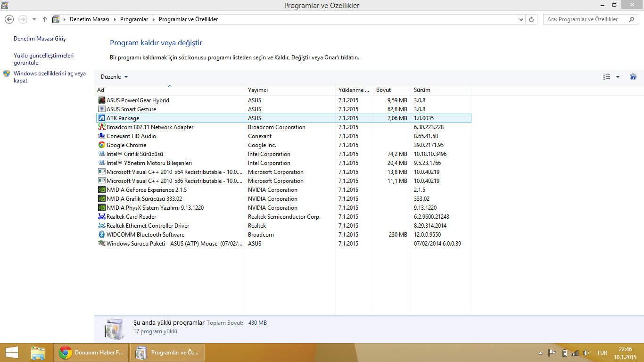Screen dimensions: 644x362
Task: Open the Windows Start button
Action: [12, 353]
